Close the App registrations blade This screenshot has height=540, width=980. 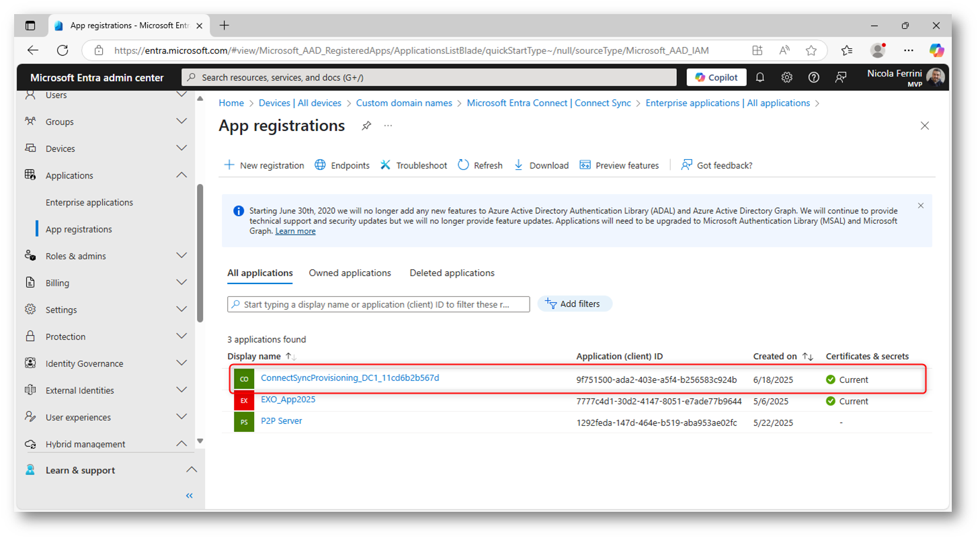pos(925,126)
